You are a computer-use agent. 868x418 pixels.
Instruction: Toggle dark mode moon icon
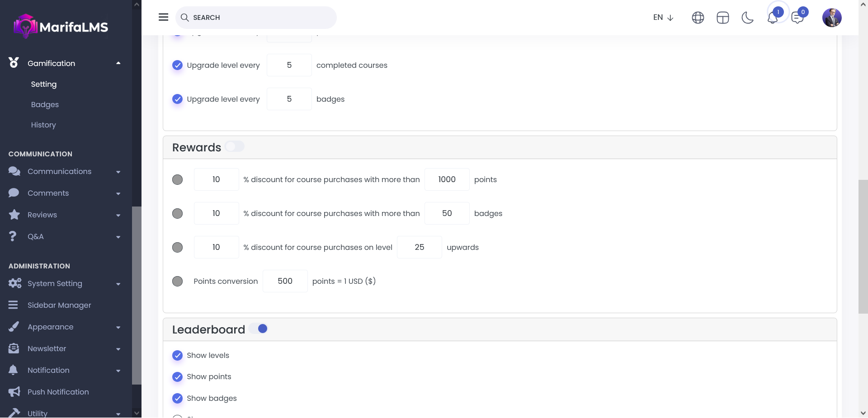pyautogui.click(x=747, y=18)
